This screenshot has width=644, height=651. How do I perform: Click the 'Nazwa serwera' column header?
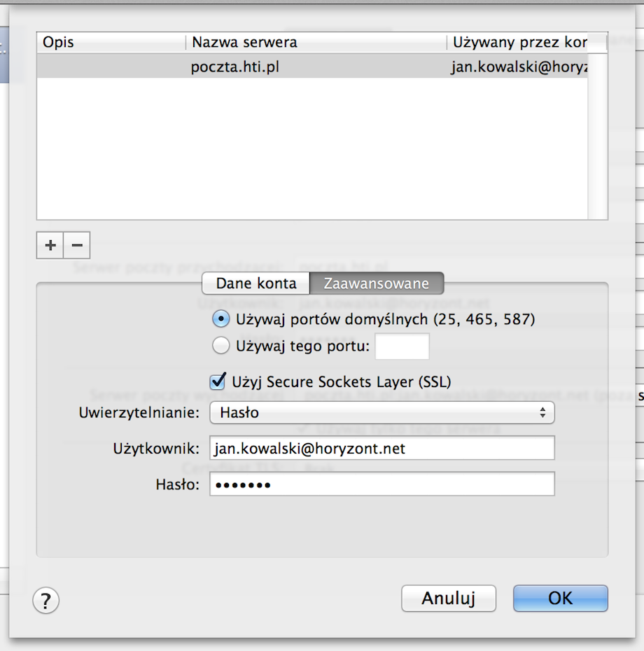[316, 42]
